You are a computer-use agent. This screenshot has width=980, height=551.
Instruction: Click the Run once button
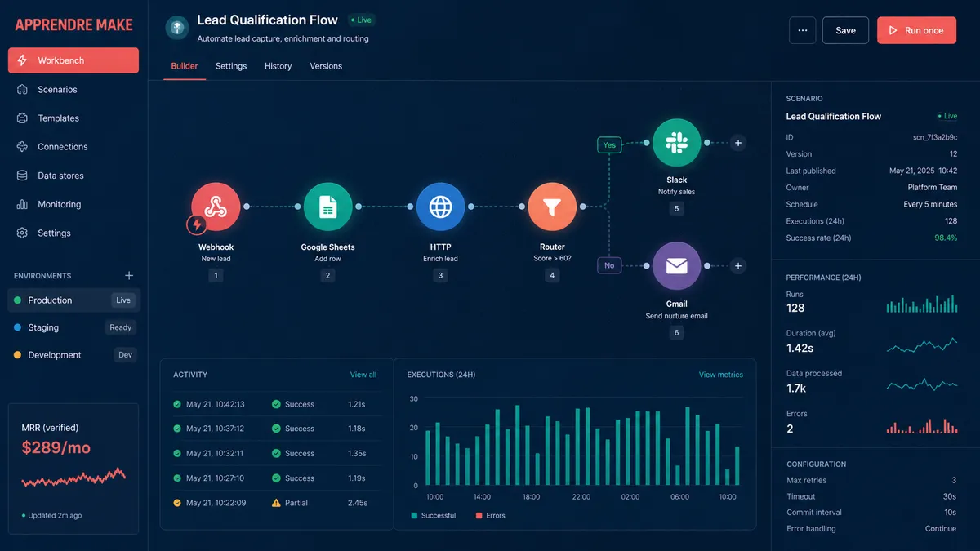[917, 30]
